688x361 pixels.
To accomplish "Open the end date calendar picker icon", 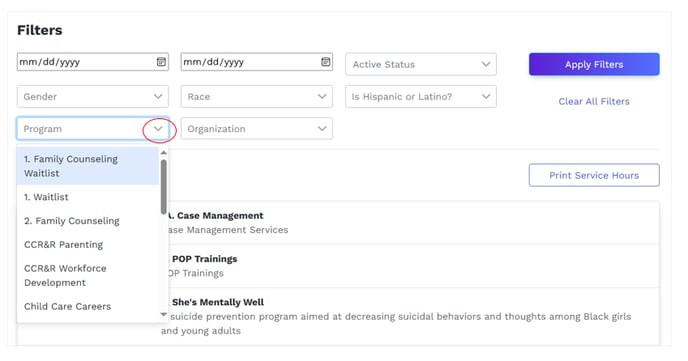I will pyautogui.click(x=325, y=62).
